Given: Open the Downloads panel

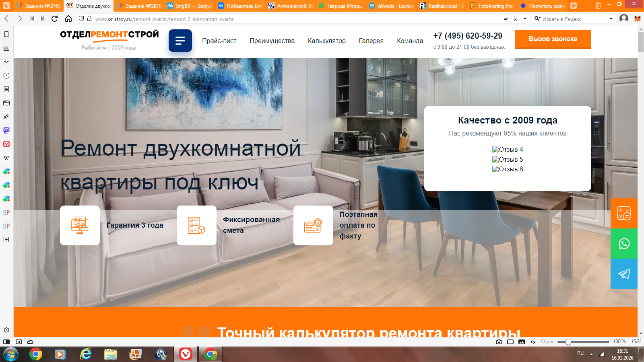Looking at the screenshot, I should tap(6, 62).
